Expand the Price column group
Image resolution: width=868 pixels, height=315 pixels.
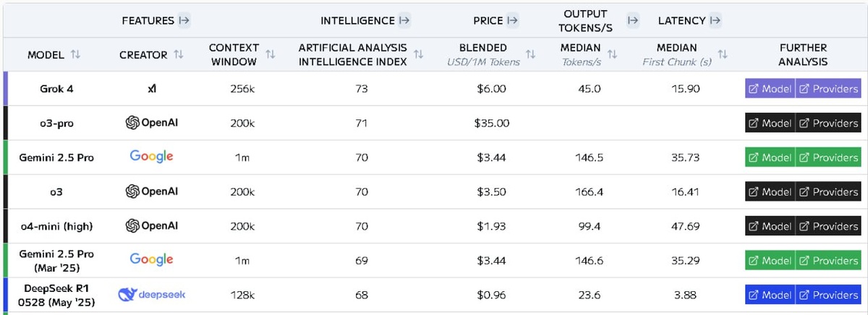[x=513, y=20]
